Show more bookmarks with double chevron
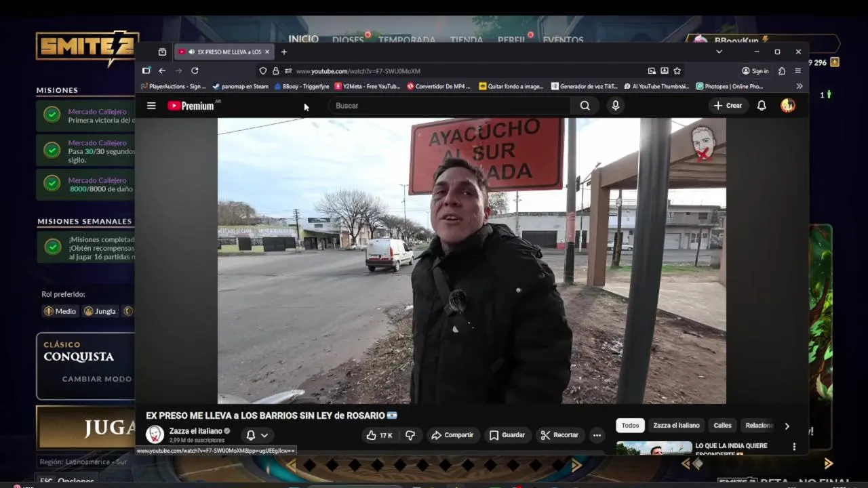868x488 pixels. [x=800, y=86]
